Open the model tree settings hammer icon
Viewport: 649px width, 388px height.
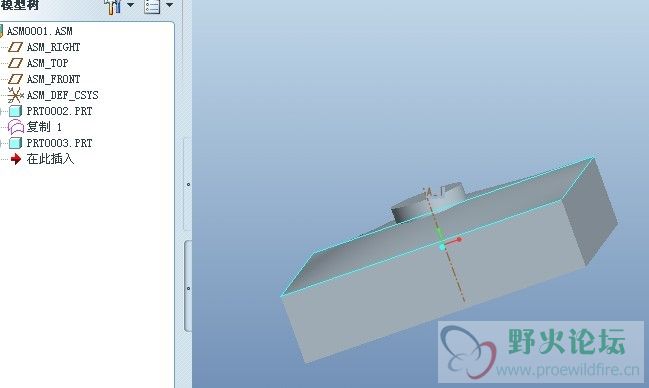113,7
